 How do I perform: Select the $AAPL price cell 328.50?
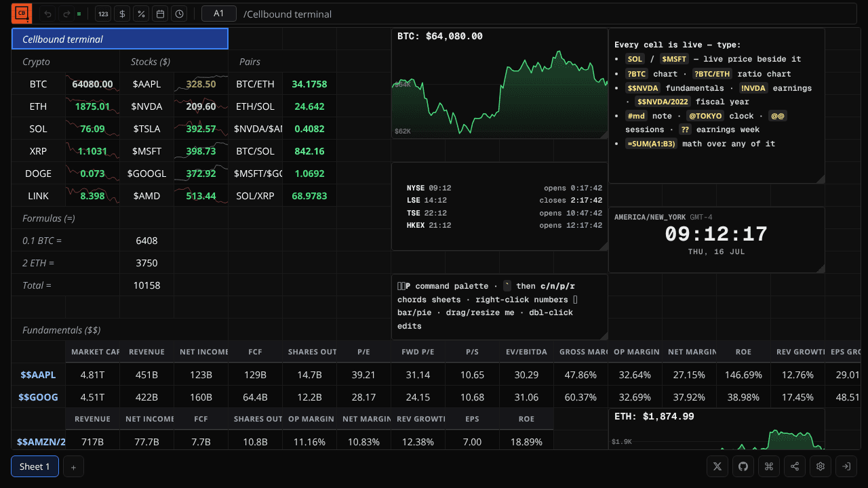pos(201,84)
